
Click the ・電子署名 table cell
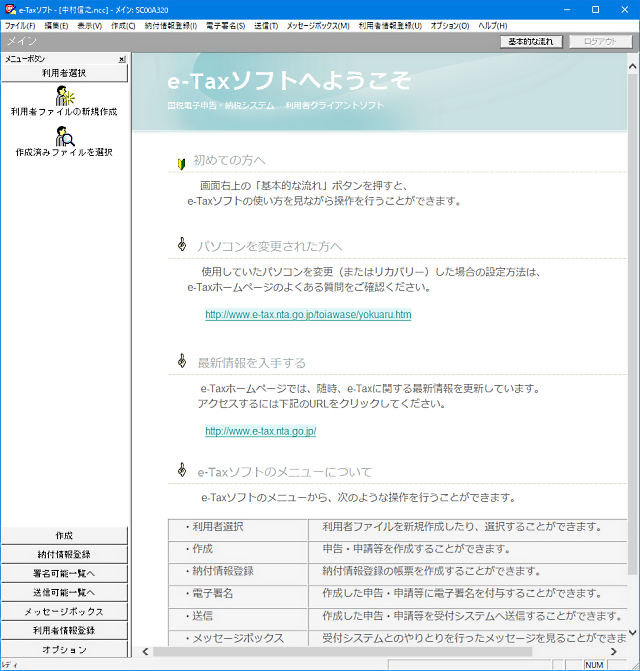238,597
